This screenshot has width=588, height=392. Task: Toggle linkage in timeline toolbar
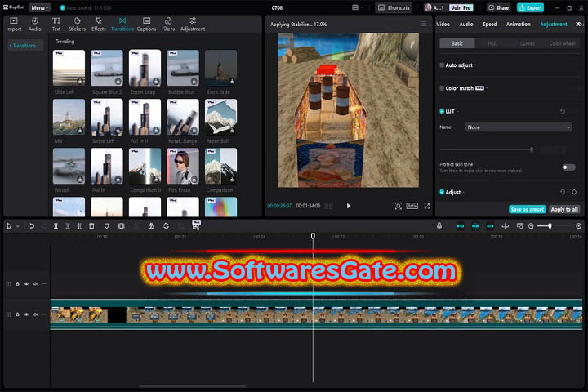click(x=490, y=226)
